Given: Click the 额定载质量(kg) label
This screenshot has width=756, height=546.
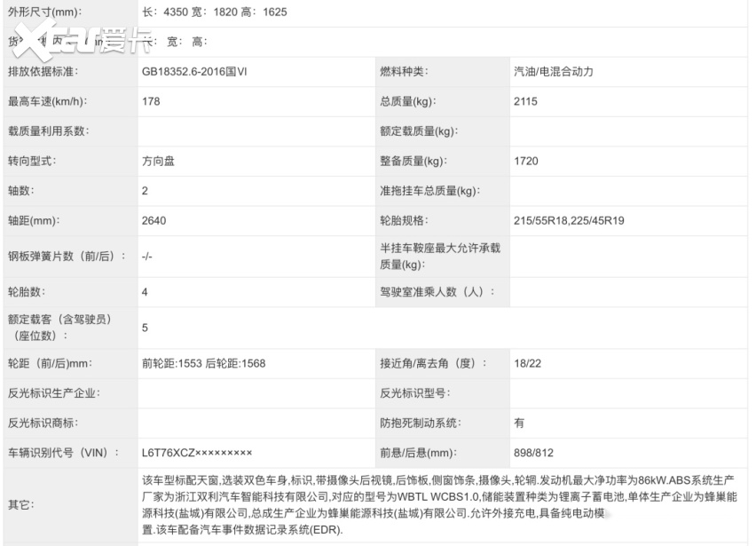Looking at the screenshot, I should (x=419, y=131).
